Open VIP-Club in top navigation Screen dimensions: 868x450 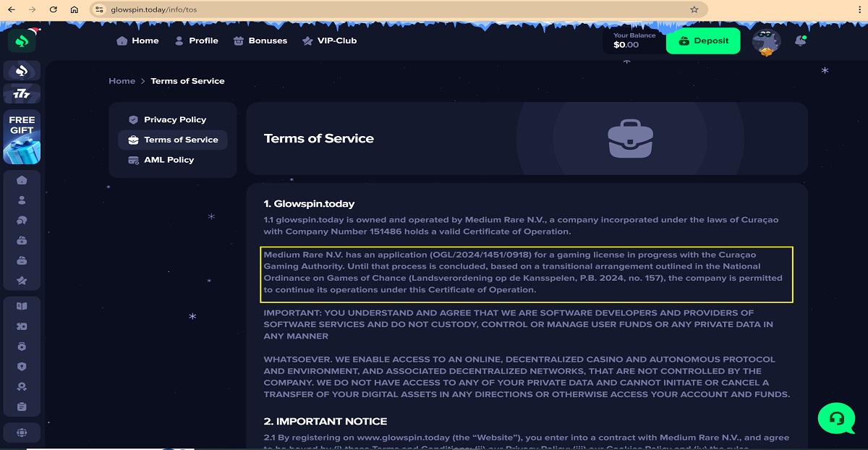[x=329, y=41]
